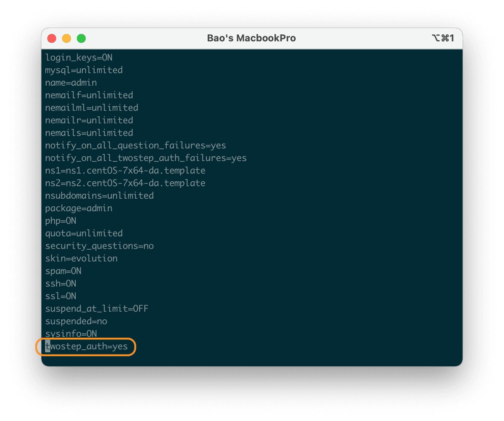Select the package=admin line
Screen dimensions: 504x421
(79, 208)
